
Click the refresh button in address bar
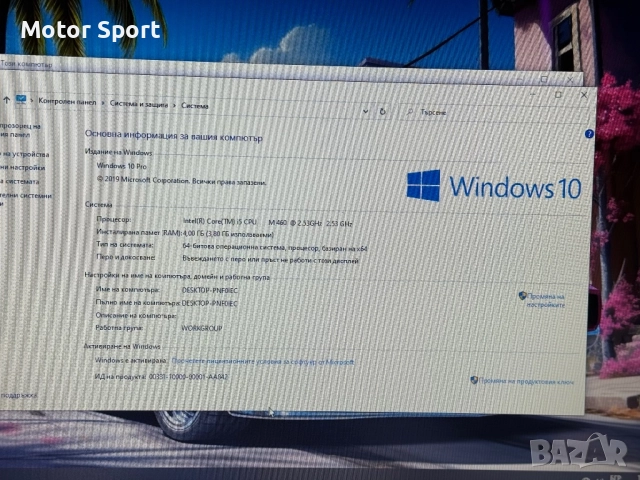tap(382, 111)
